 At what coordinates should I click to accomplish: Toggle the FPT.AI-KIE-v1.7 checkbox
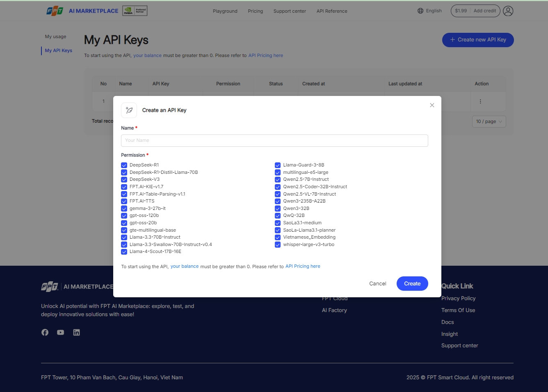click(124, 187)
